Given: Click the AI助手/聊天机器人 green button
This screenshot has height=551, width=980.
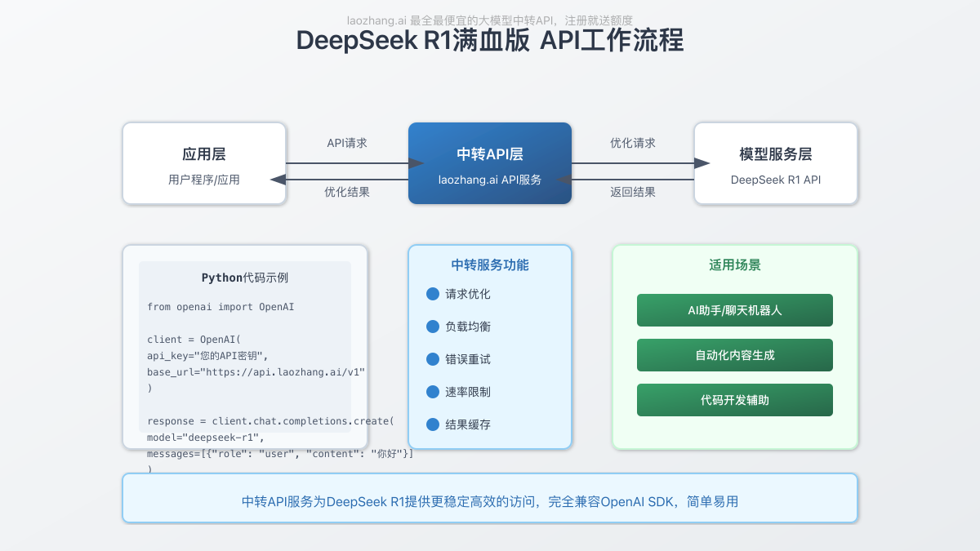Looking at the screenshot, I should click(x=735, y=310).
